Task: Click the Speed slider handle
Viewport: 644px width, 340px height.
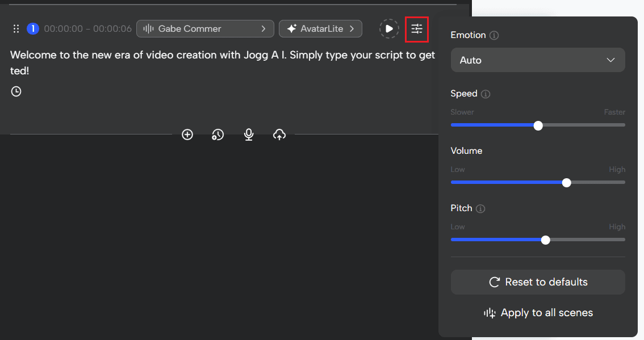Action: pyautogui.click(x=538, y=125)
